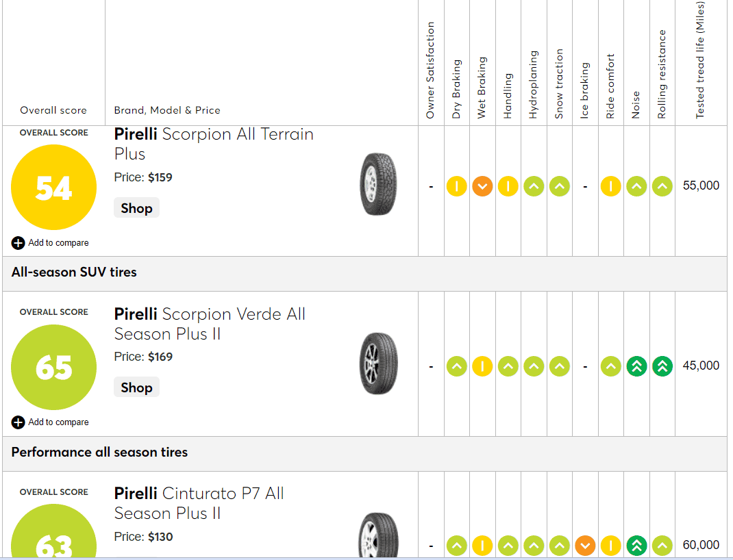Click the All-season SUV tires section header
733x560 pixels.
[x=74, y=272]
